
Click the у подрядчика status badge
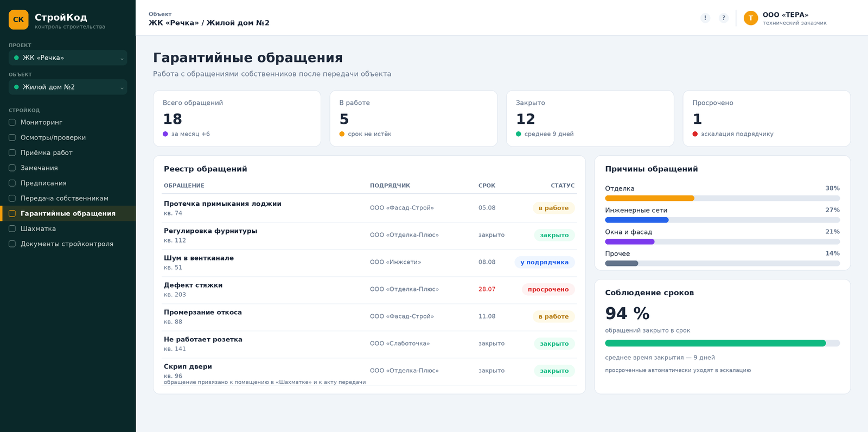(545, 262)
